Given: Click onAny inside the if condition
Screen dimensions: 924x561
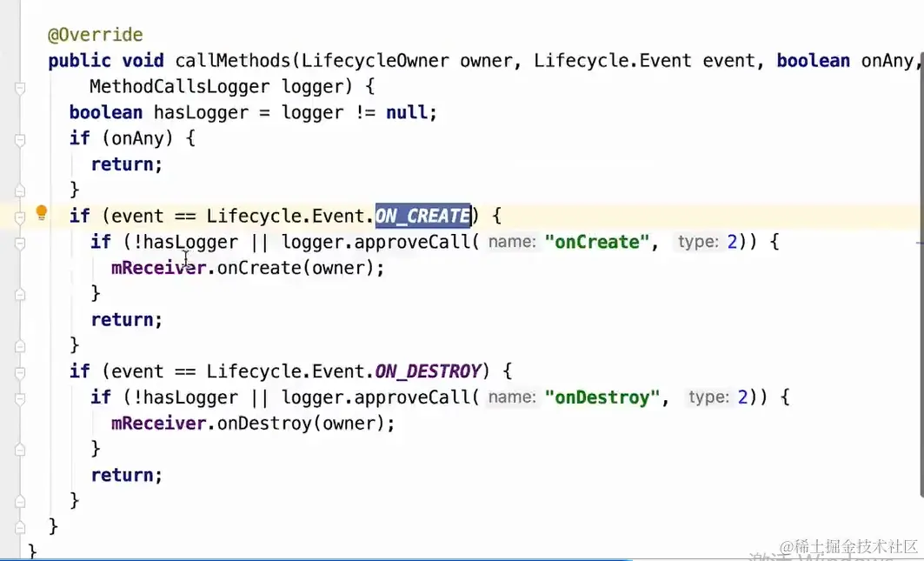Looking at the screenshot, I should (137, 138).
